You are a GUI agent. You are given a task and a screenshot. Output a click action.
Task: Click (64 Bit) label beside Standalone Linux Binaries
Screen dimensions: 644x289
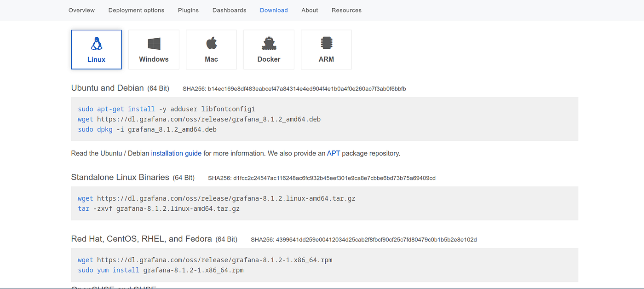tap(184, 178)
